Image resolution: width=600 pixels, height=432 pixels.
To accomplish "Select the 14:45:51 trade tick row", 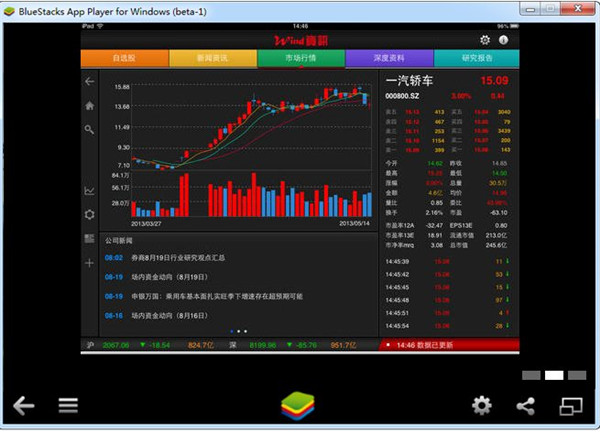I will [448, 313].
